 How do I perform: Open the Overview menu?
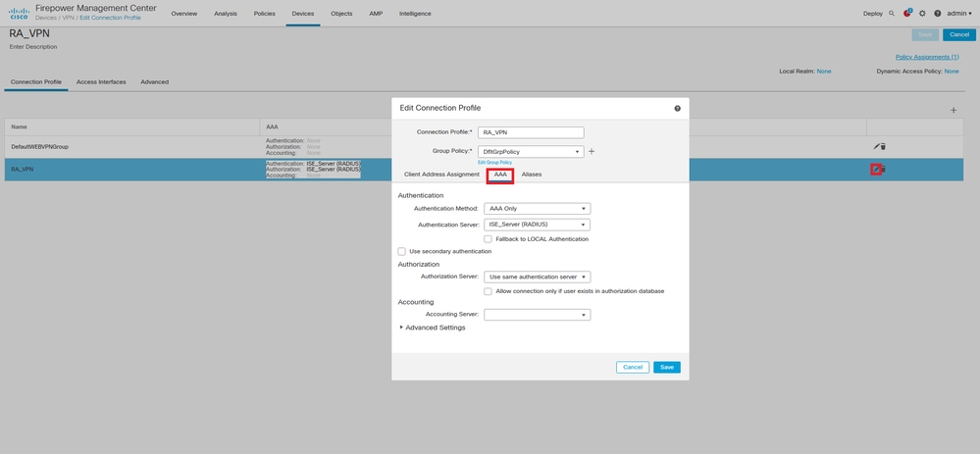click(184, 13)
